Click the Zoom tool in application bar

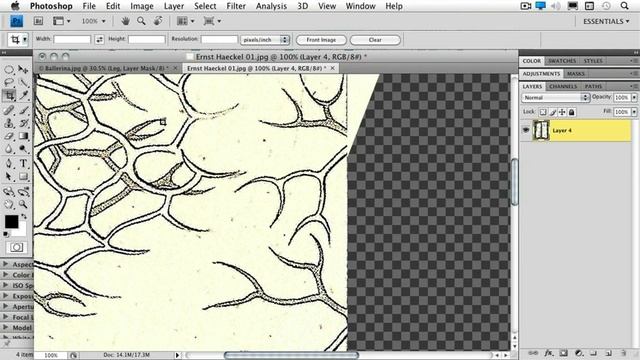coord(141,21)
